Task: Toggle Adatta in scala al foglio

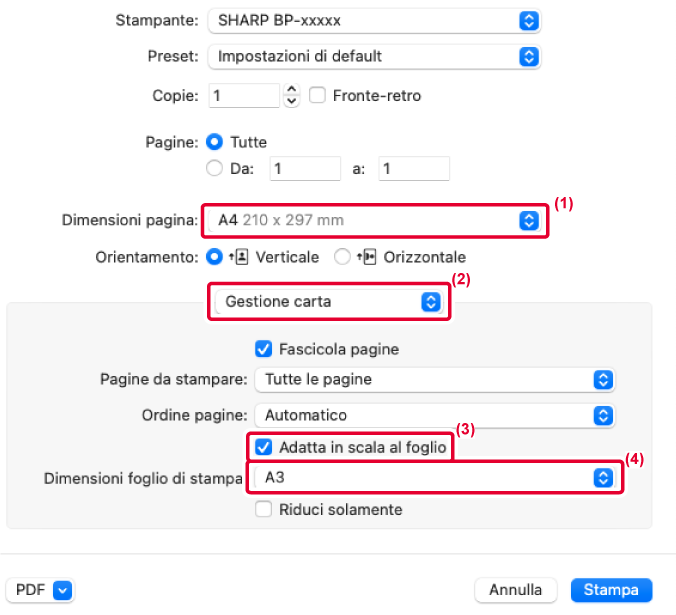Action: [x=263, y=447]
